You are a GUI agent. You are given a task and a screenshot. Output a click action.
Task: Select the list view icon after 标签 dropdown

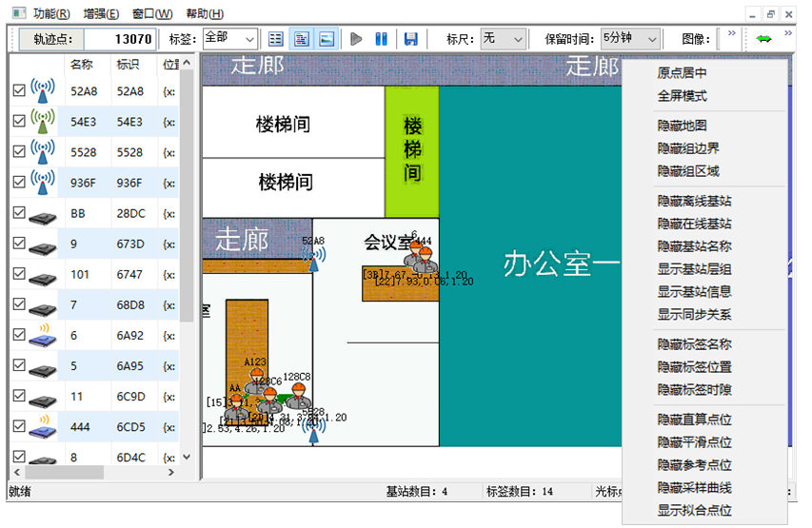[x=276, y=39]
